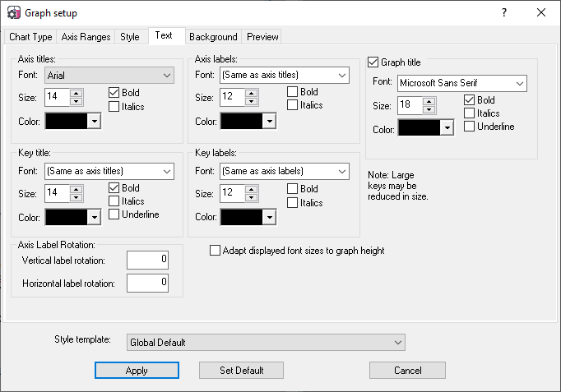Click the Key title size field

coord(58,194)
